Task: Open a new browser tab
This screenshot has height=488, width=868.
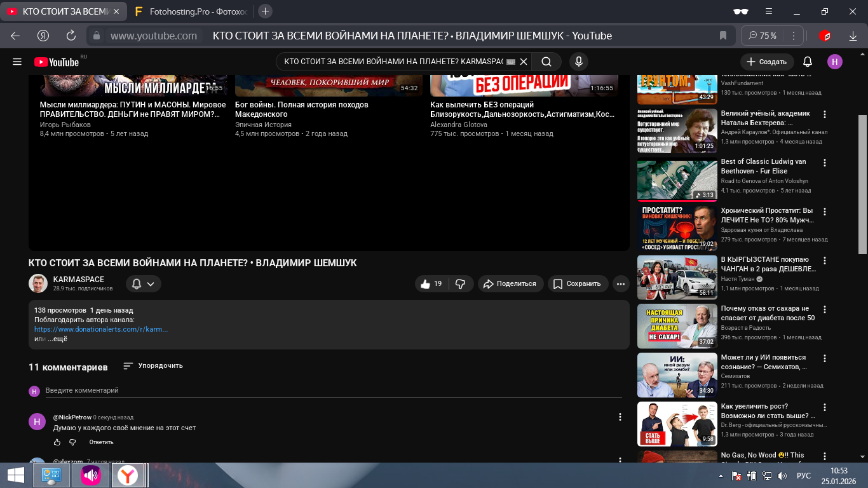Action: click(266, 11)
